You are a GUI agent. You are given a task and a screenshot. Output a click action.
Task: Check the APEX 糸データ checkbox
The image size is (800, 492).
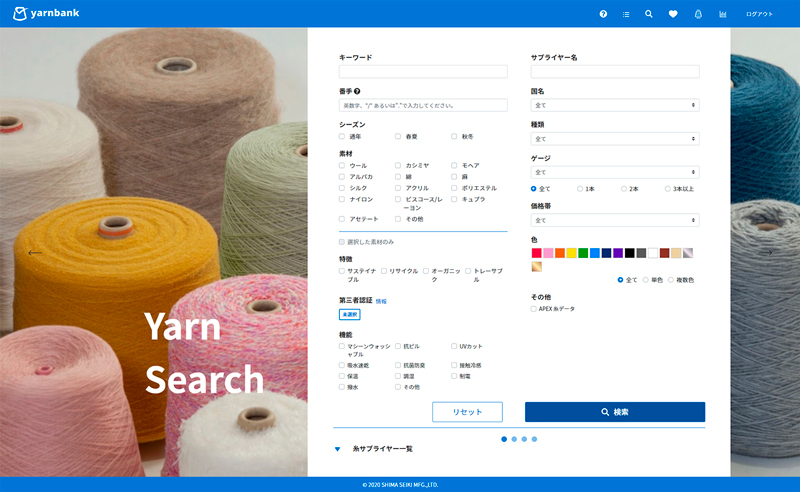coord(534,309)
